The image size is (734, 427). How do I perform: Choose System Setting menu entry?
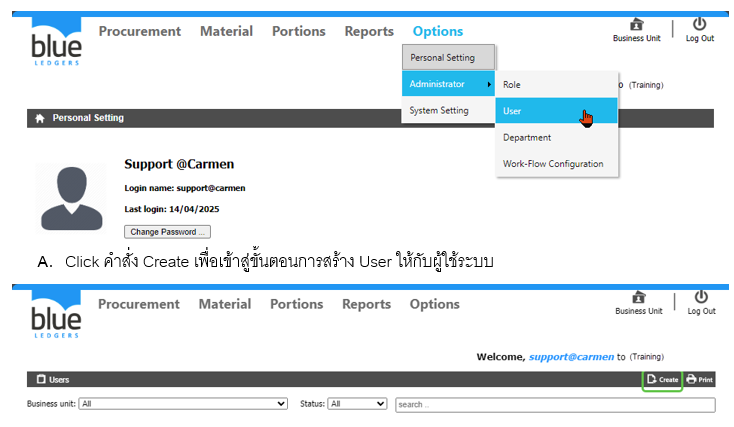click(x=448, y=110)
